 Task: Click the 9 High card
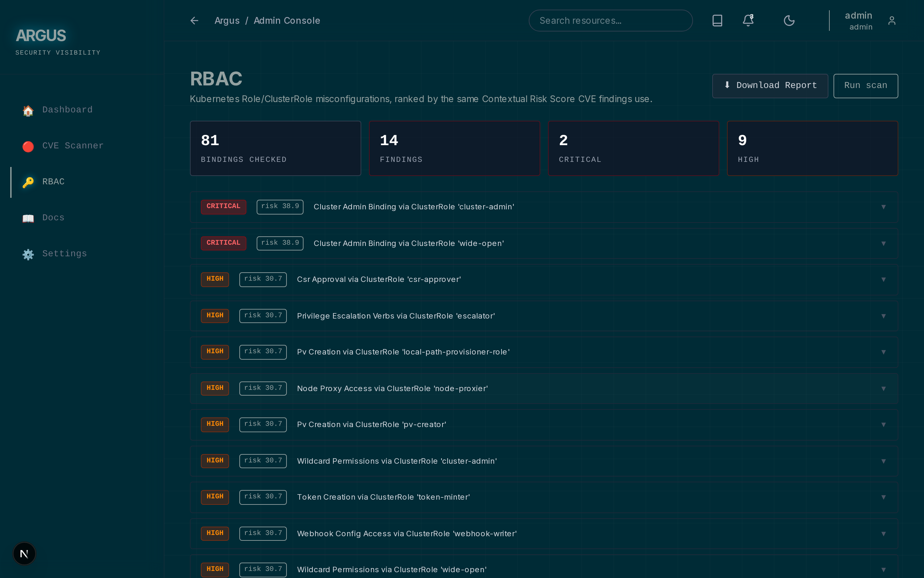pos(812,148)
